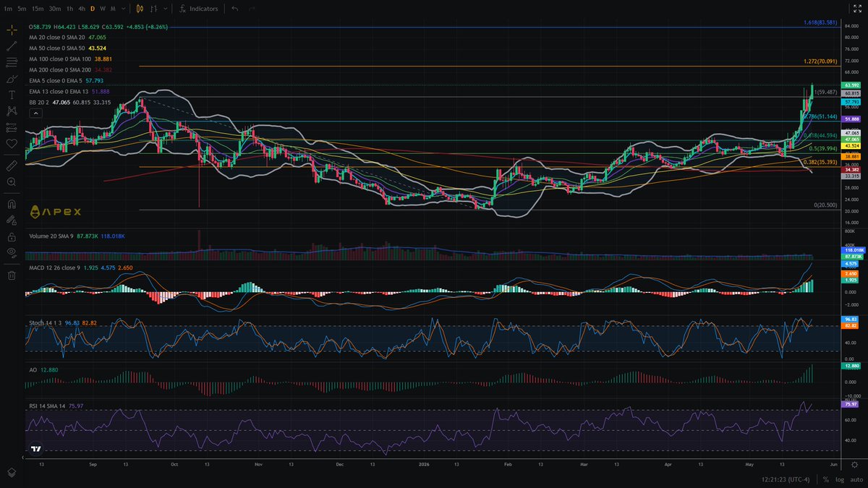Select the AO indicator legend
Image resolution: width=868 pixels, height=488 pixels.
(x=33, y=370)
